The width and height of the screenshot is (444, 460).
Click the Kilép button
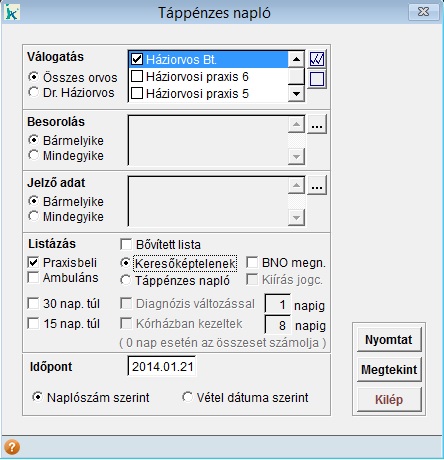tap(389, 400)
